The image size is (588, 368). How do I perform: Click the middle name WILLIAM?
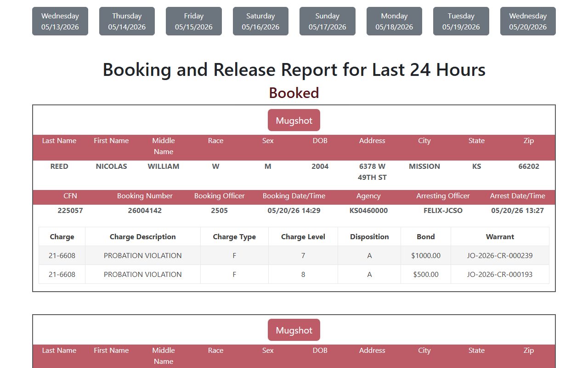(x=164, y=167)
